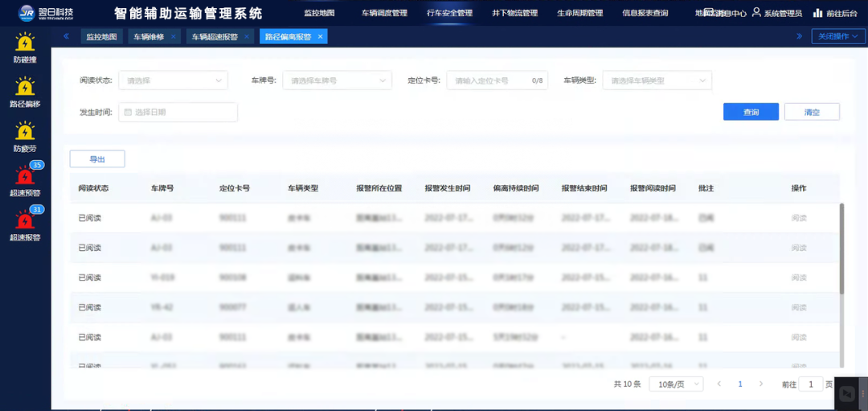868x411 pixels.
Task: Click the 报警结束时间 column header
Action: tap(584, 188)
